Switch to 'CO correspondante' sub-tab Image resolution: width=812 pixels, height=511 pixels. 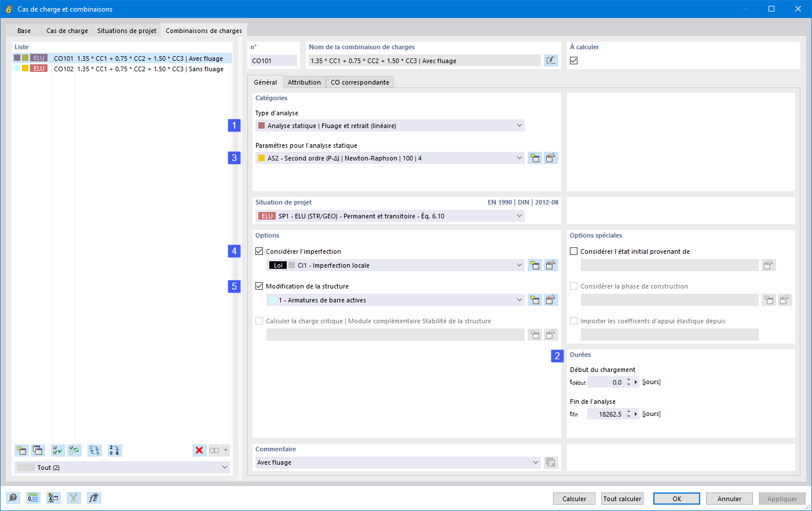point(360,82)
